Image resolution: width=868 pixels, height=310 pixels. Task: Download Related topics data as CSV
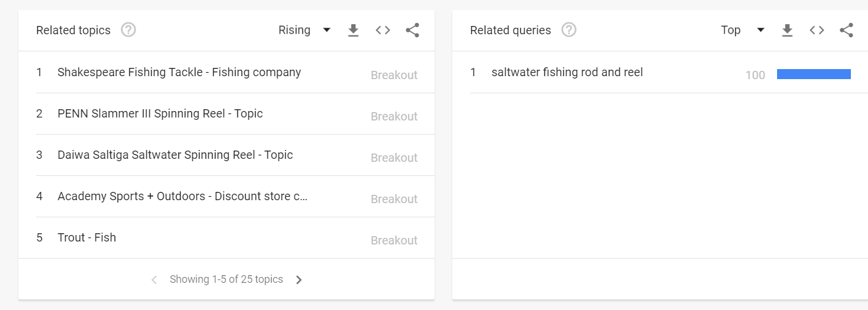click(x=353, y=30)
